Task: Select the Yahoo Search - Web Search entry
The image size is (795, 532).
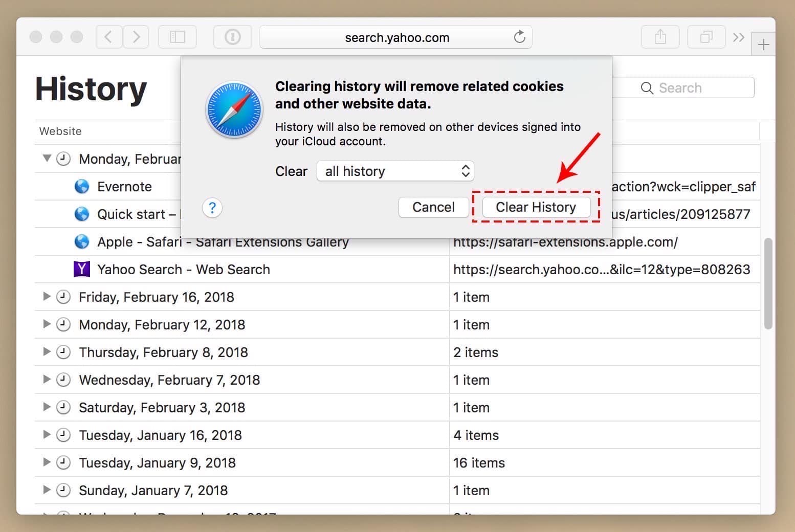Action: pyautogui.click(x=184, y=270)
